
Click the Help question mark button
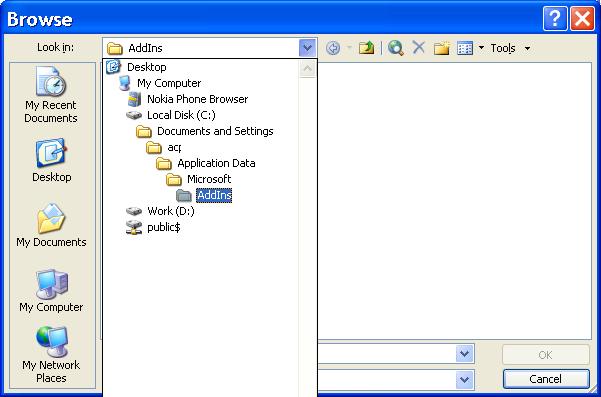[555, 18]
